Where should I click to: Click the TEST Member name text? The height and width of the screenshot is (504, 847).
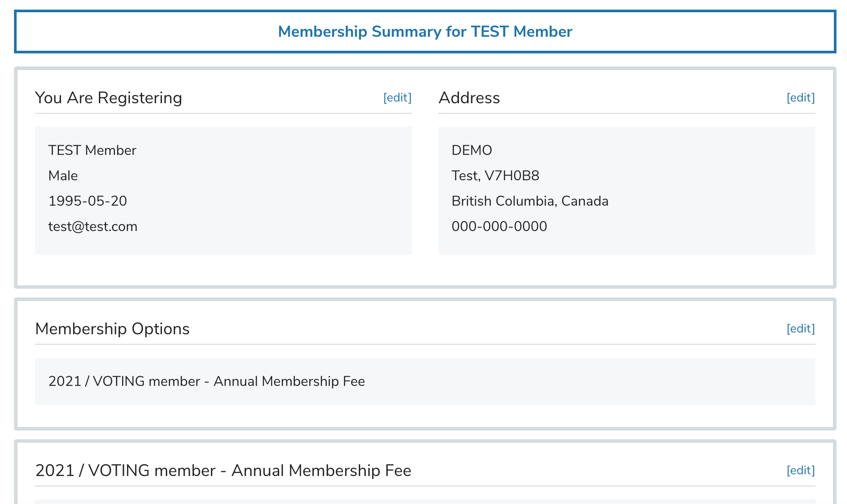coord(92,150)
